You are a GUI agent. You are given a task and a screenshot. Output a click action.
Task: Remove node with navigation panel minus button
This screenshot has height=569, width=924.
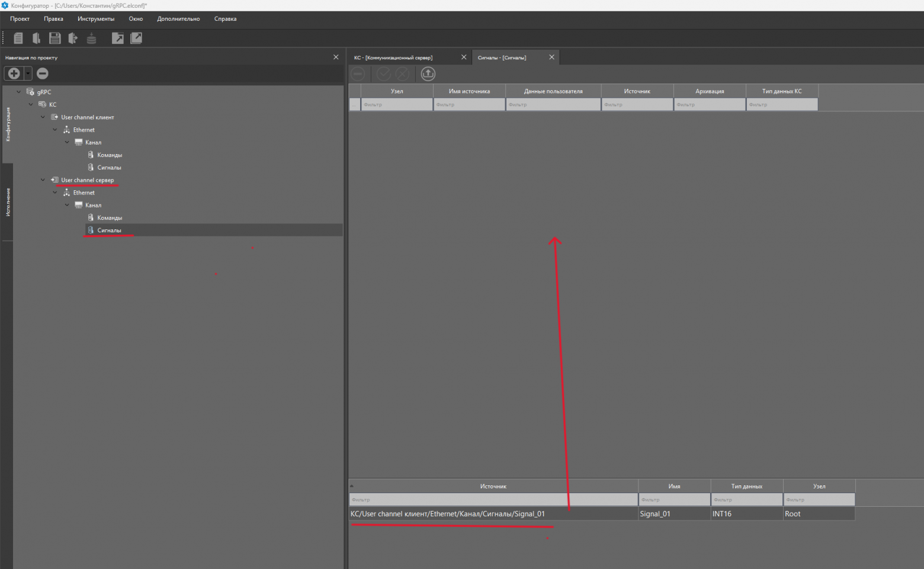(x=43, y=73)
